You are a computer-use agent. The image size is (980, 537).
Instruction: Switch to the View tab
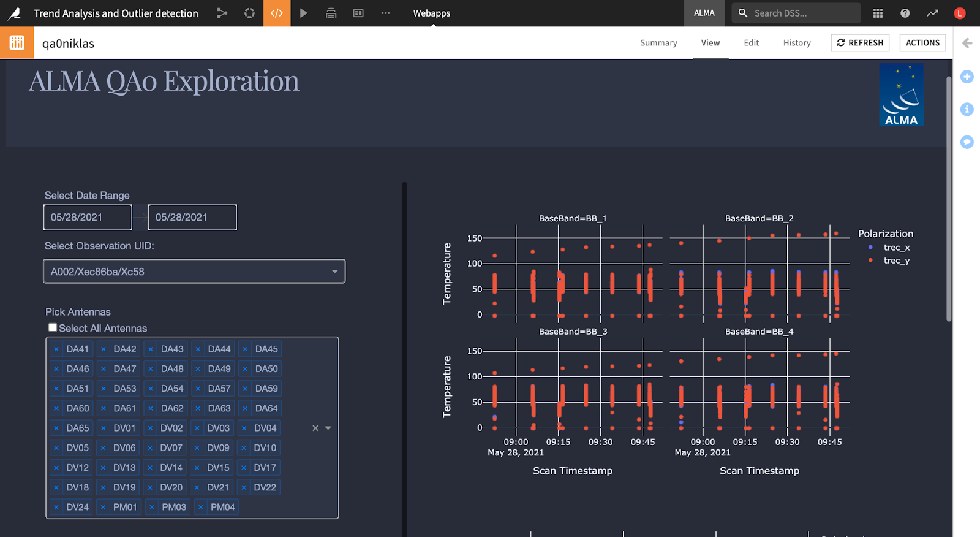pyautogui.click(x=710, y=43)
